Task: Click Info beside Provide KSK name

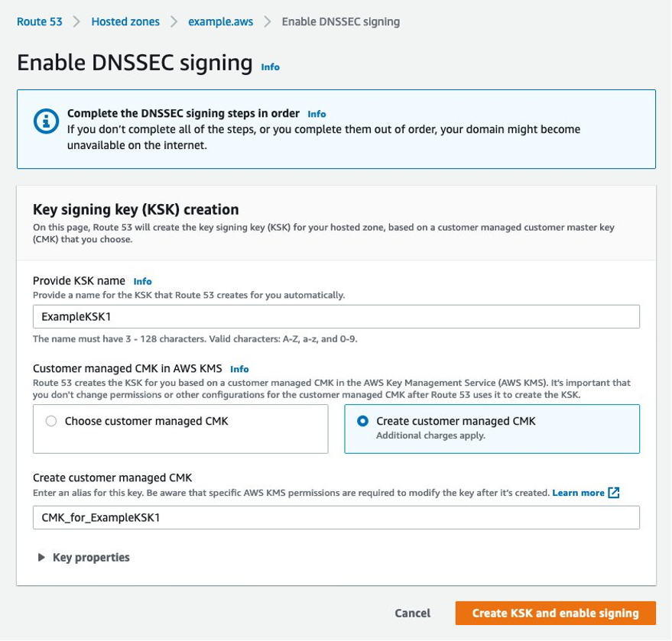Action: 143,280
